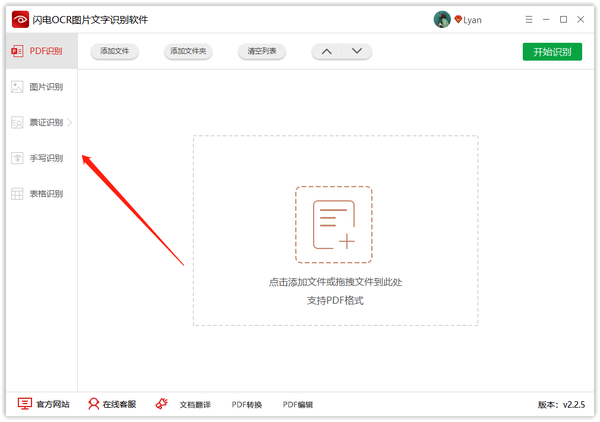
Task: Click the username Lyan
Action: 472,20
